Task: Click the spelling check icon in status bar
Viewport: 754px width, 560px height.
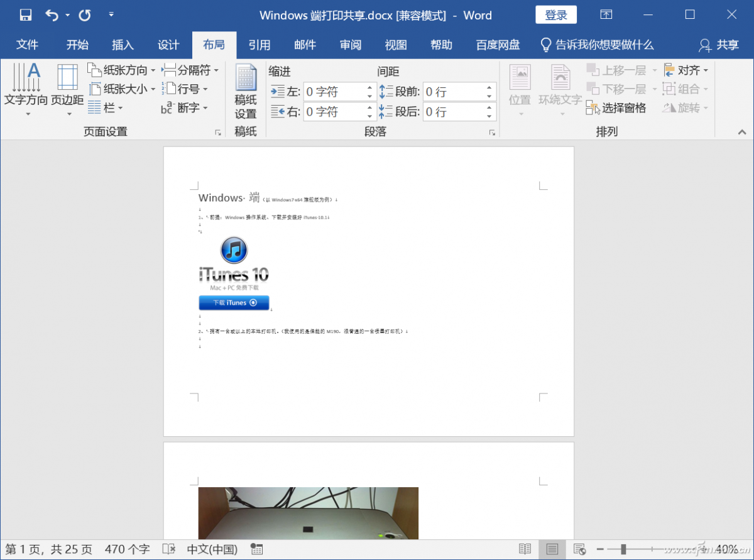Action: tap(168, 549)
